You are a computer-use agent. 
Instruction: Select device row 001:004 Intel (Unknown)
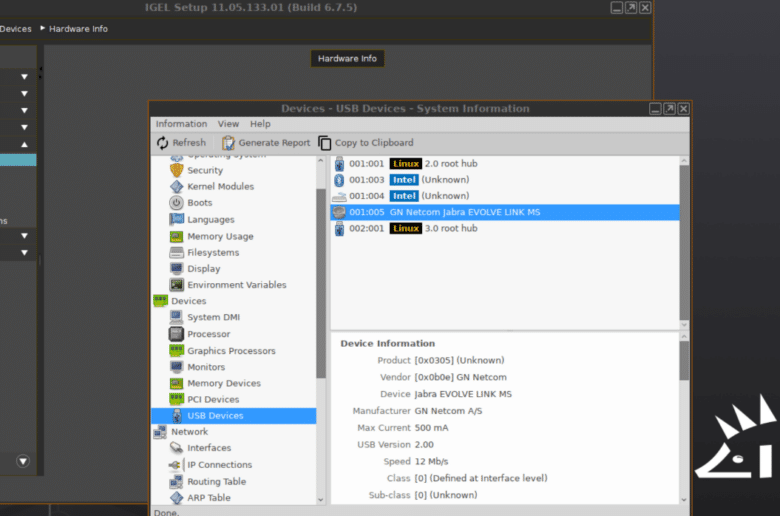pyautogui.click(x=505, y=196)
